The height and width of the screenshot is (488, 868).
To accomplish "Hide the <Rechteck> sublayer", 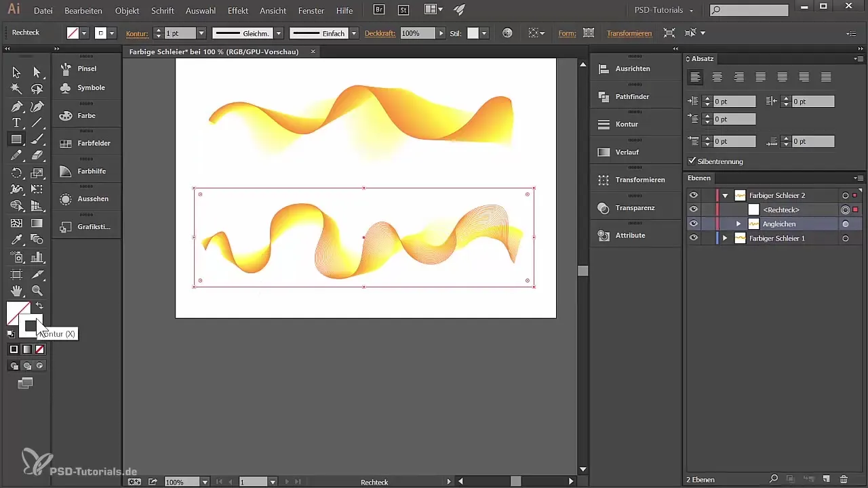I will 693,209.
